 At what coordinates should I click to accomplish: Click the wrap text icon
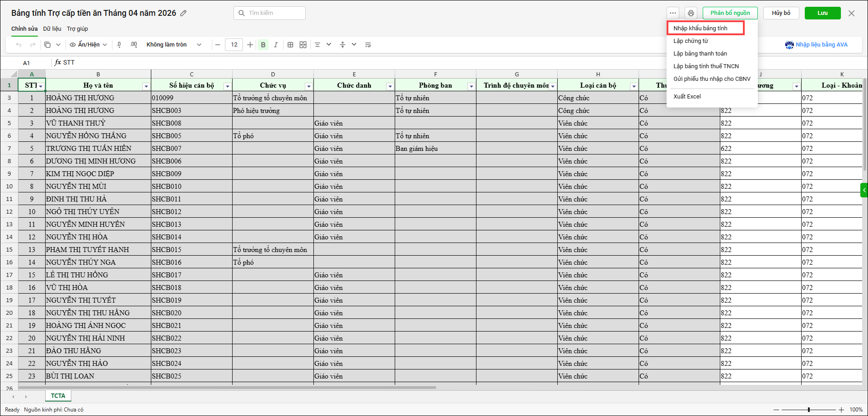tap(368, 45)
